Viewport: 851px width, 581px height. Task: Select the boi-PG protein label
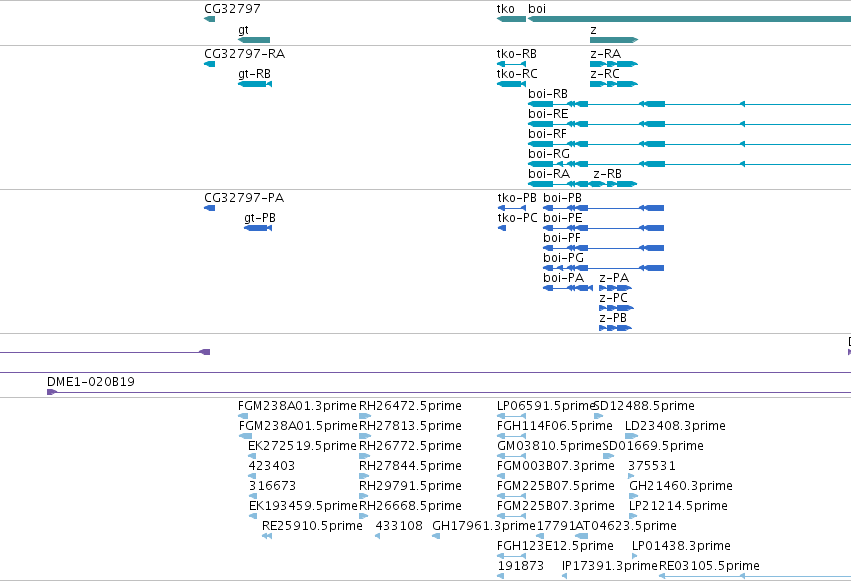[563, 258]
